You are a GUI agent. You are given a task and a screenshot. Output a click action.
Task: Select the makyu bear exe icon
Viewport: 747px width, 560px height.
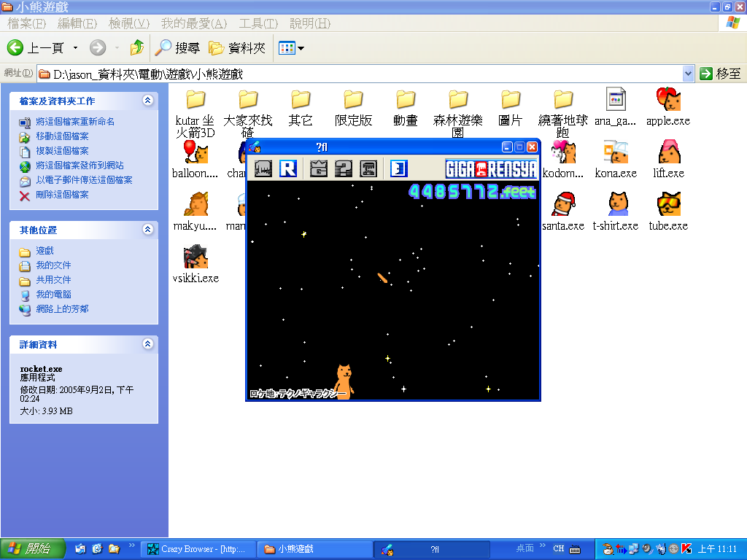(196, 204)
